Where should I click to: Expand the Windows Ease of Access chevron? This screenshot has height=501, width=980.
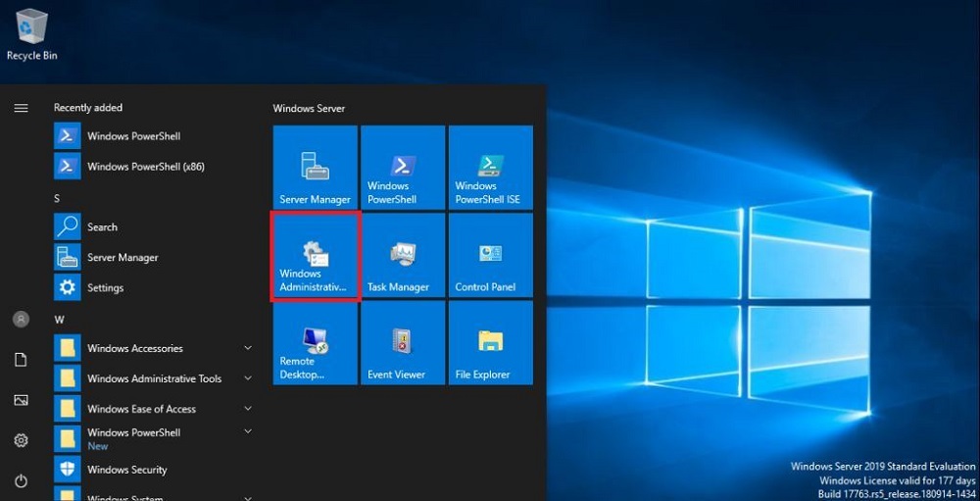pos(248,409)
